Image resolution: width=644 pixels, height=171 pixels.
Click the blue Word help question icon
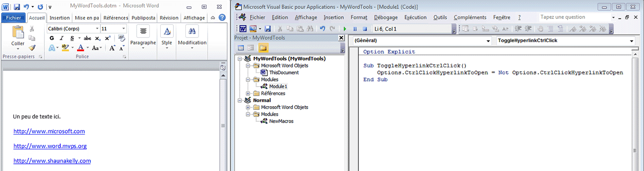point(222,18)
